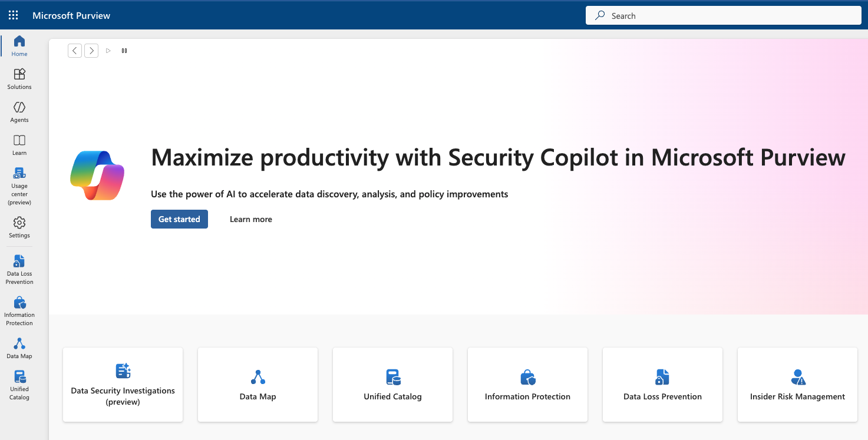The image size is (868, 440).
Task: Open Solutions in the left navigation
Action: click(x=19, y=78)
